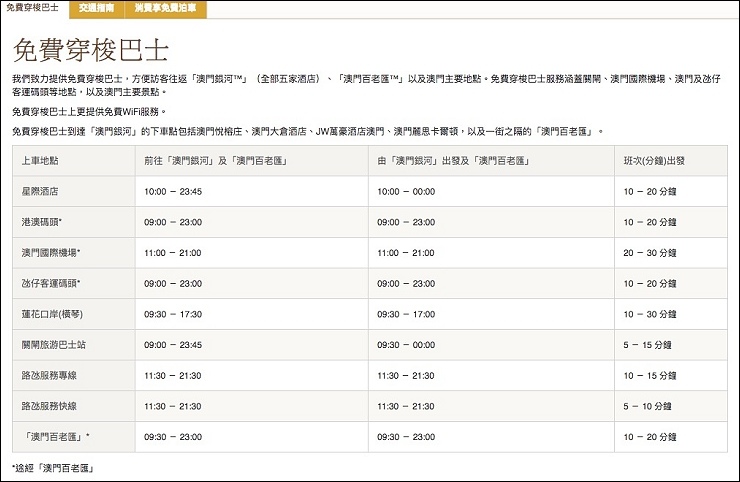Viewport: 740px width, 482px height.
Task: Open the 消費享免費泊車 tab
Action: click(166, 8)
